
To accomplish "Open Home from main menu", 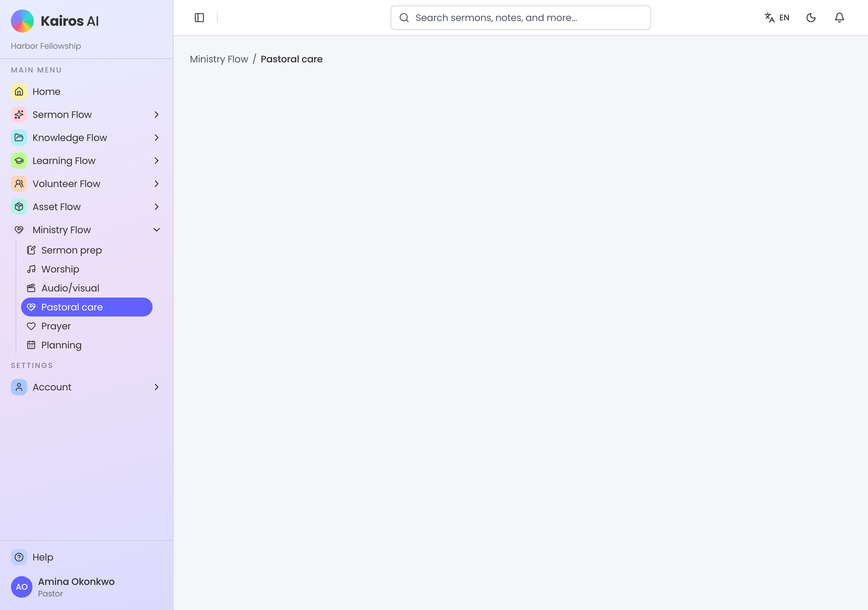I will point(86,91).
